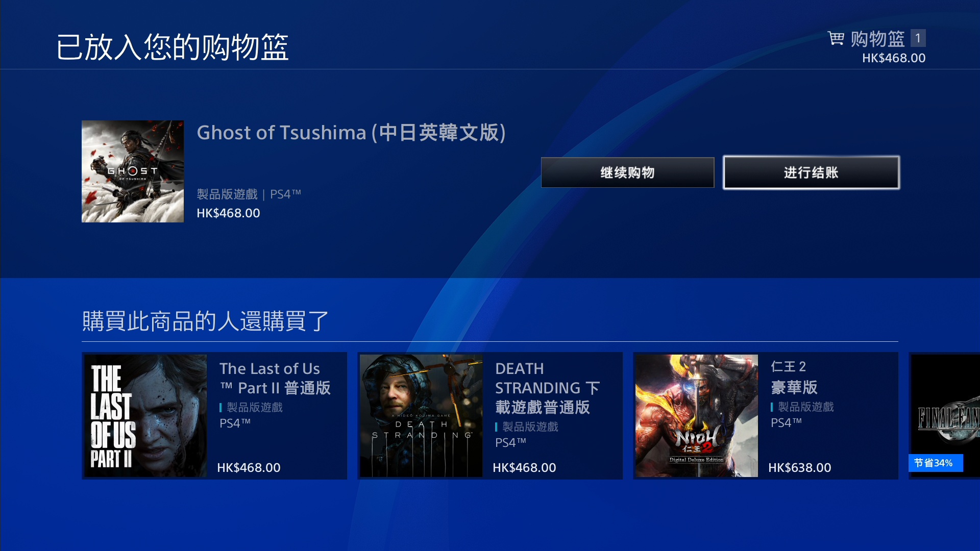980x551 pixels.
Task: Click the 製品版遊戲 label under Ghost of Tsushima
Action: pos(227,194)
